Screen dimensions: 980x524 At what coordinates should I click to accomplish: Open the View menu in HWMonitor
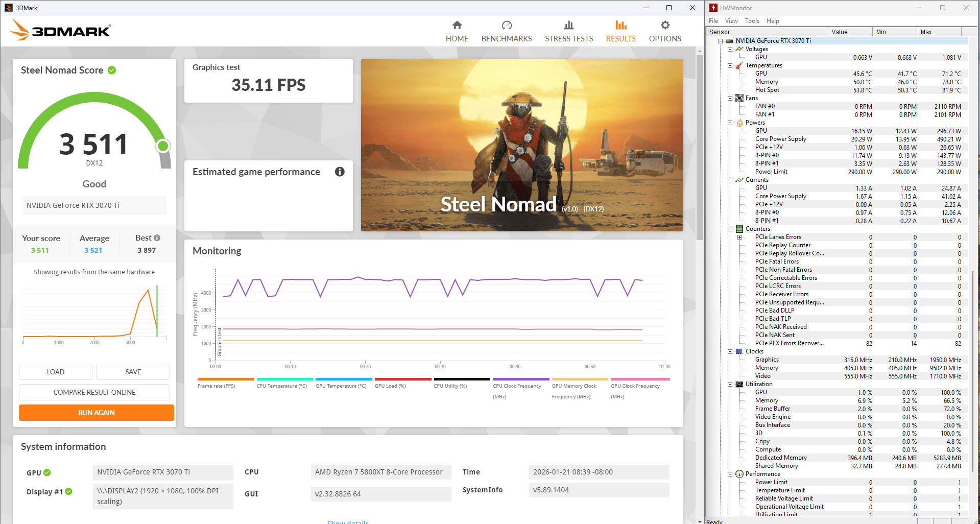coord(731,21)
